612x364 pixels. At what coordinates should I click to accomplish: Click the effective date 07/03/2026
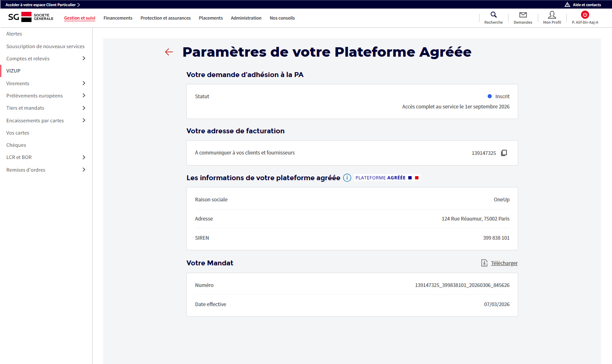497,304
